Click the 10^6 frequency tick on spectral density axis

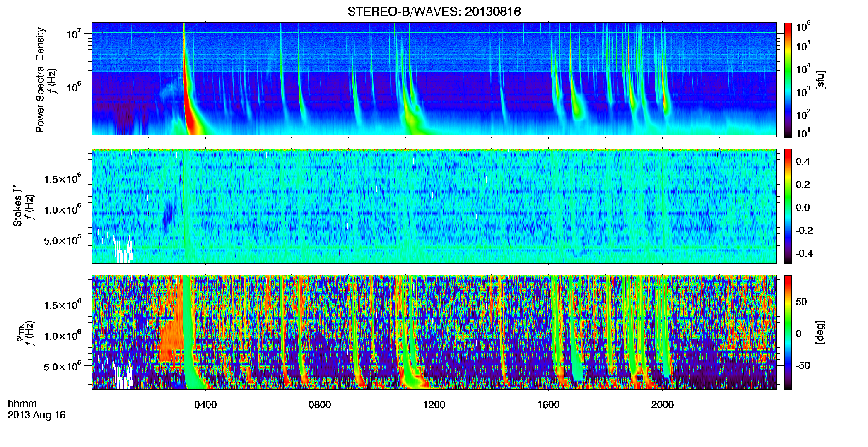click(73, 87)
